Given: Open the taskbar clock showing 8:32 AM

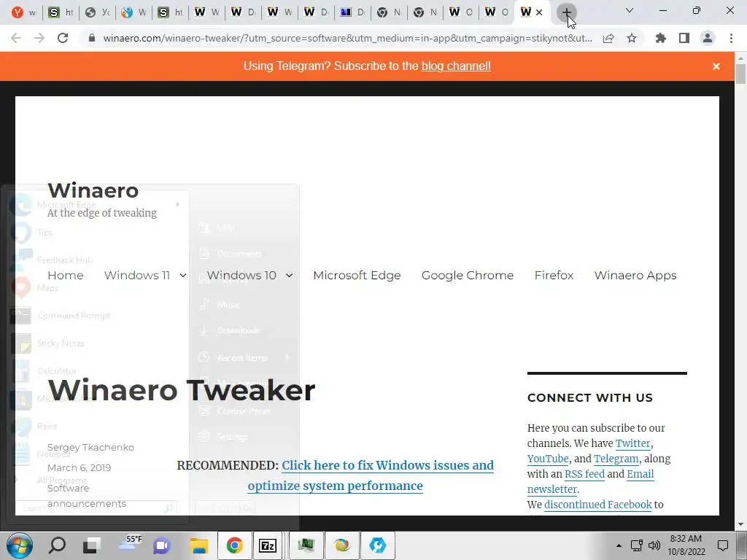Looking at the screenshot, I should click(686, 545).
